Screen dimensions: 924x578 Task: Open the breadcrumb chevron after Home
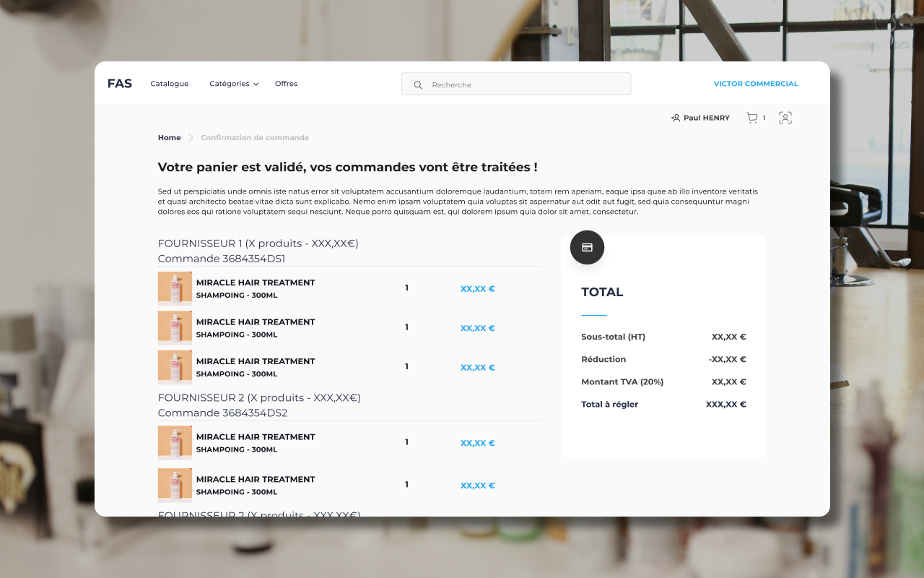[190, 137]
